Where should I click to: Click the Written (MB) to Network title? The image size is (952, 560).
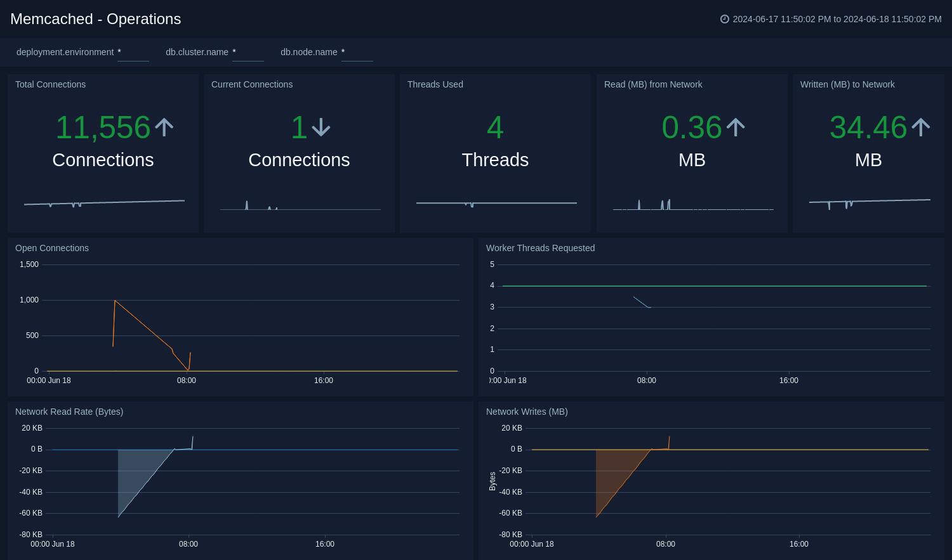(847, 84)
